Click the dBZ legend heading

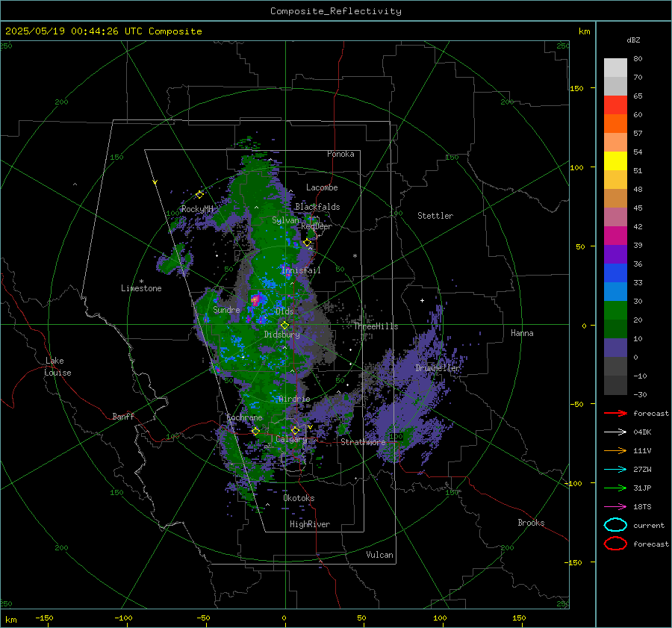pos(633,40)
